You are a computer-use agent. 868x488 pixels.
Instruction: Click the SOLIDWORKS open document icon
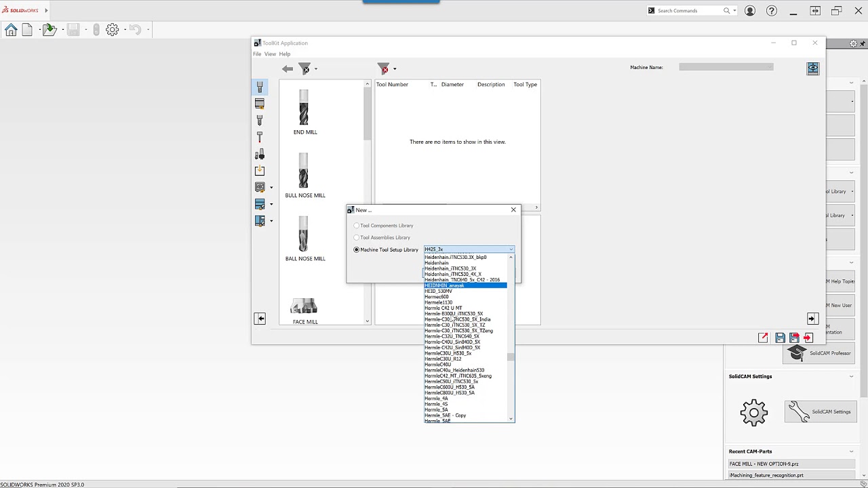tap(49, 30)
